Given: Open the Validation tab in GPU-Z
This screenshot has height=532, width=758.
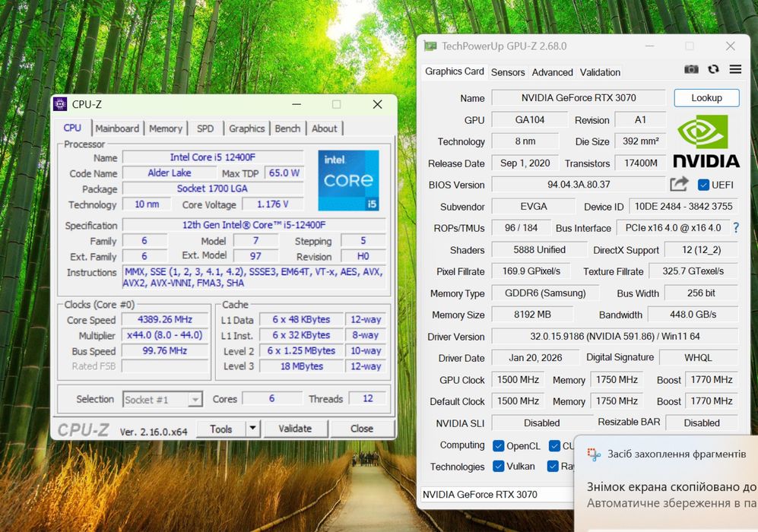Looking at the screenshot, I should pyautogui.click(x=600, y=72).
